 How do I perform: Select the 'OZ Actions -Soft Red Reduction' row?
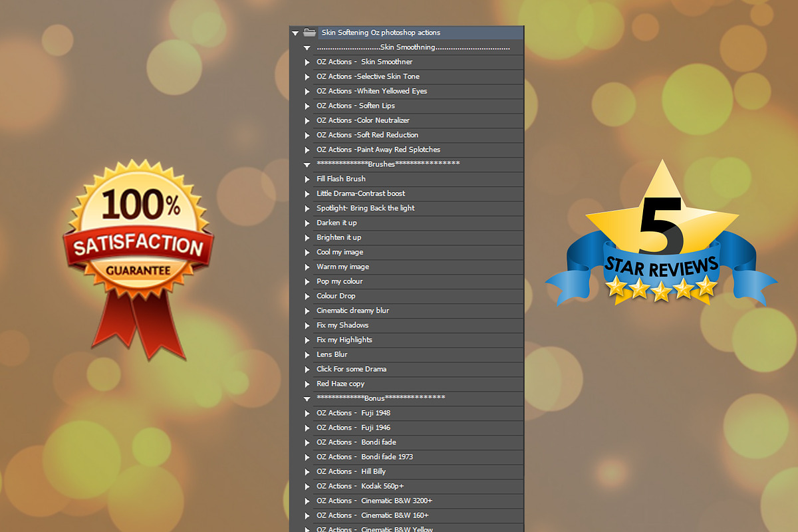coord(418,135)
